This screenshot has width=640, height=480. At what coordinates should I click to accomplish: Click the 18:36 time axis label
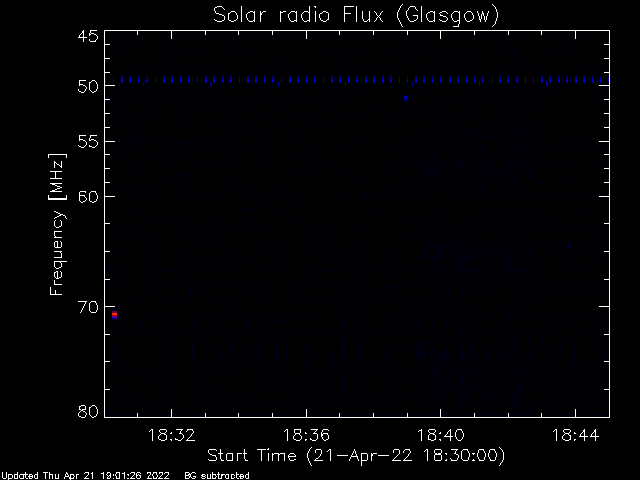coord(306,435)
